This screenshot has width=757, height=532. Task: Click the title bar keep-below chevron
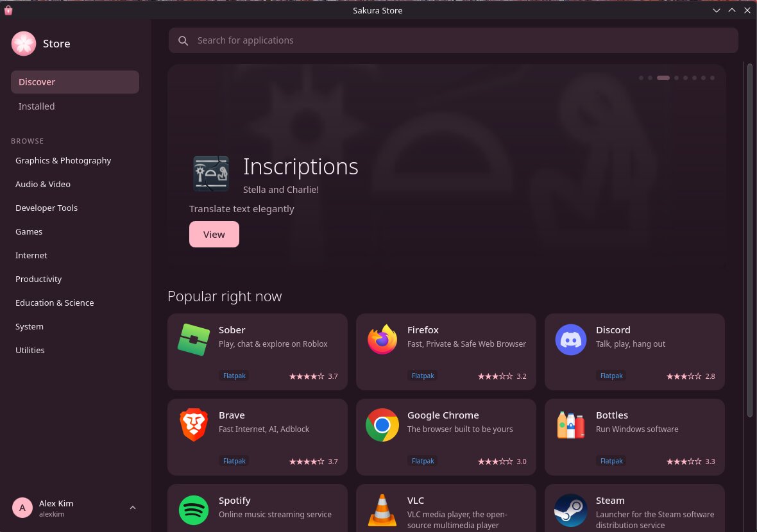pyautogui.click(x=717, y=10)
